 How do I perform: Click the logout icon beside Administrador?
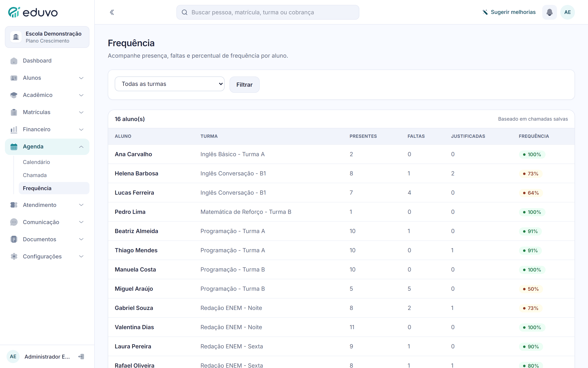click(x=81, y=357)
